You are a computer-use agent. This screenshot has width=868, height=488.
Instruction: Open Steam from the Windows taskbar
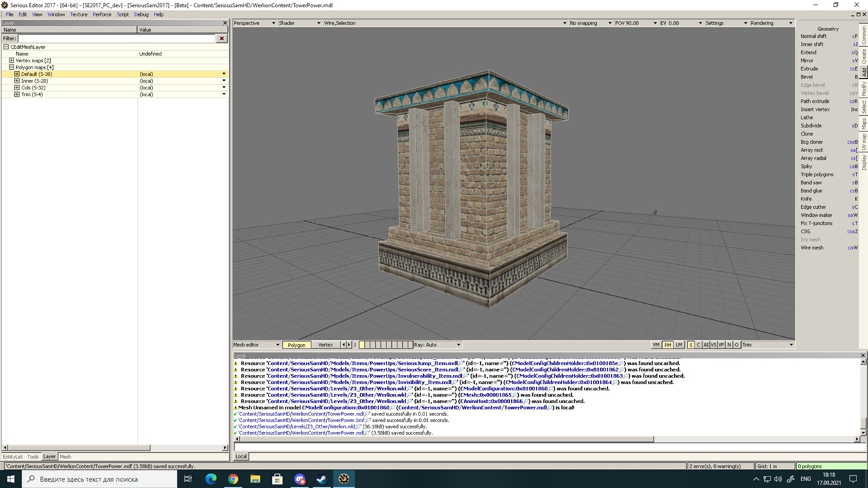321,479
